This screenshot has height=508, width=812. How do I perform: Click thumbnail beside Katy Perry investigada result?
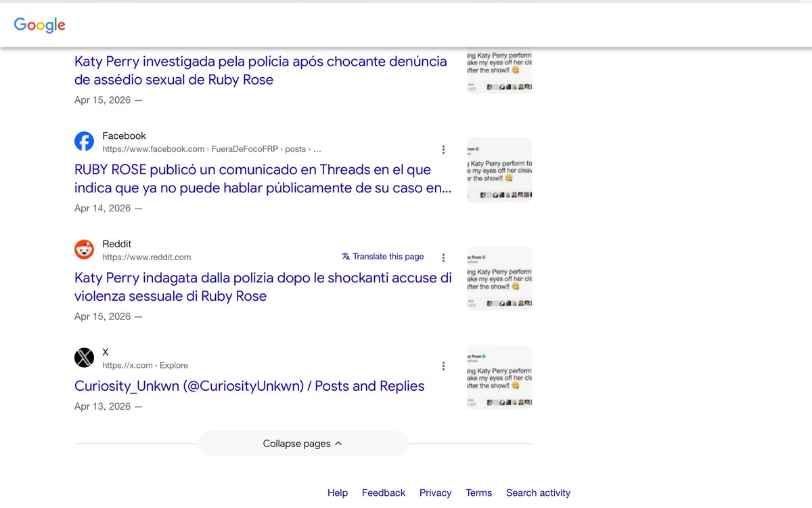499,70
